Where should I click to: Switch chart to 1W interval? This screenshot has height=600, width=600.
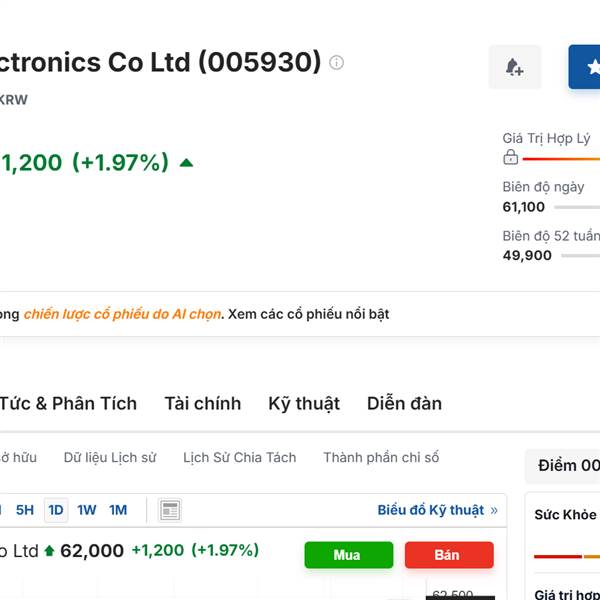tap(86, 510)
